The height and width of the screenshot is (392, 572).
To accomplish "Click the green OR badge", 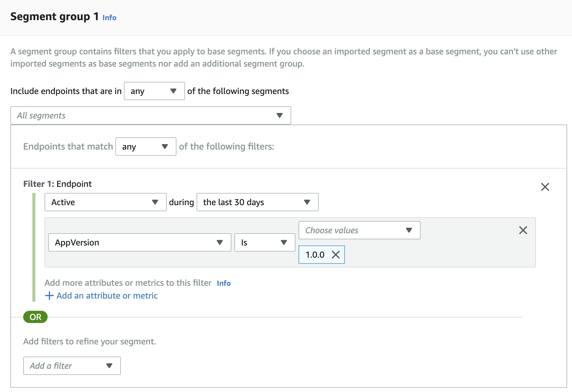I will coord(35,317).
